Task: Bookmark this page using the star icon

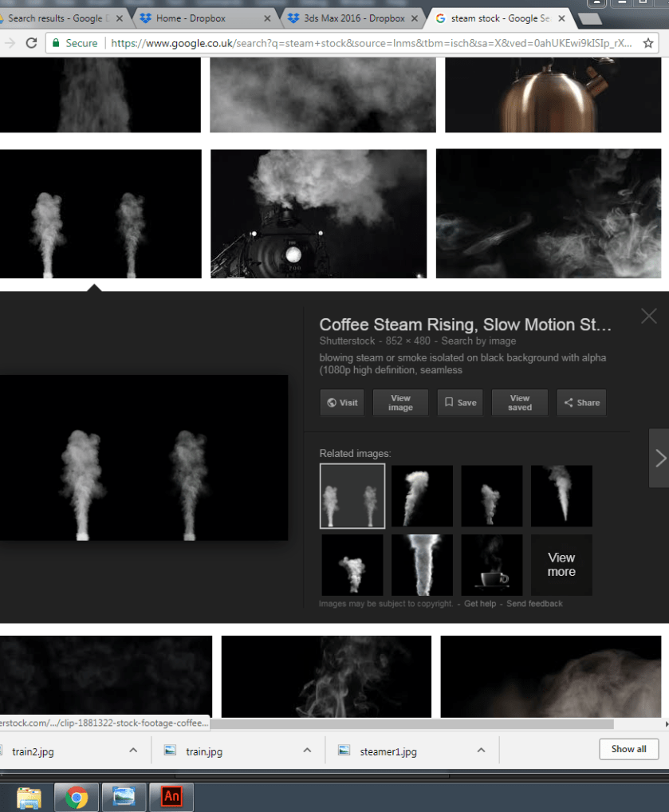Action: click(648, 43)
